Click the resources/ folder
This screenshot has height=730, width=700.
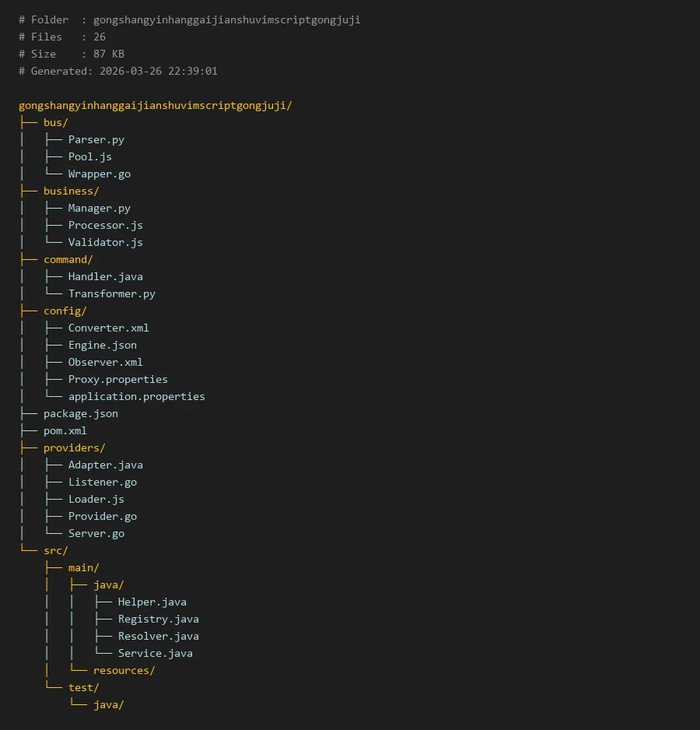[124, 670]
